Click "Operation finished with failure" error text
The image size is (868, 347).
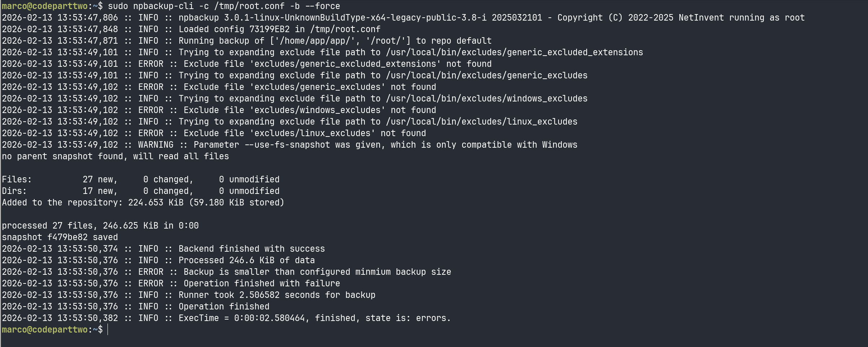coord(262,283)
